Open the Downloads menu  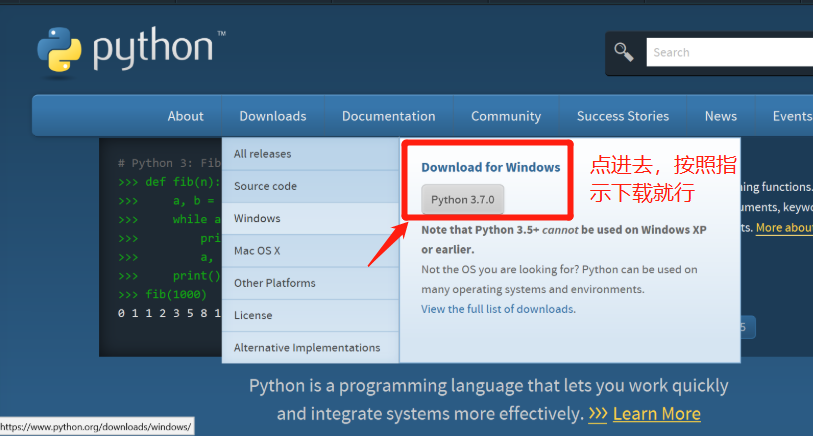(x=273, y=116)
